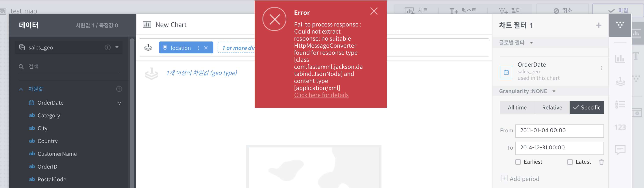
Task: Open the filter panel icon in right sidebar
Action: tap(620, 24)
